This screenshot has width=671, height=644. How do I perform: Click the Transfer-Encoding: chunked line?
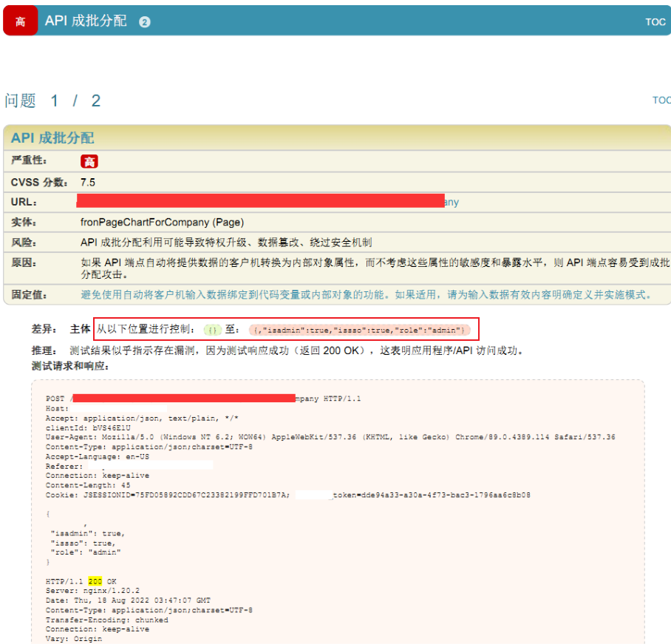pyautogui.click(x=107, y=620)
